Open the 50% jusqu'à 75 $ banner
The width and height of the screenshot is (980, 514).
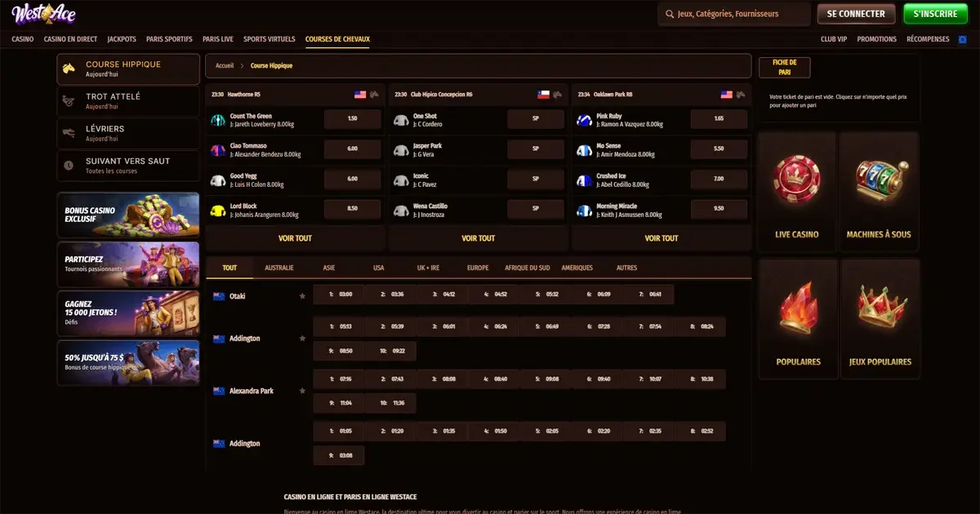click(x=128, y=362)
